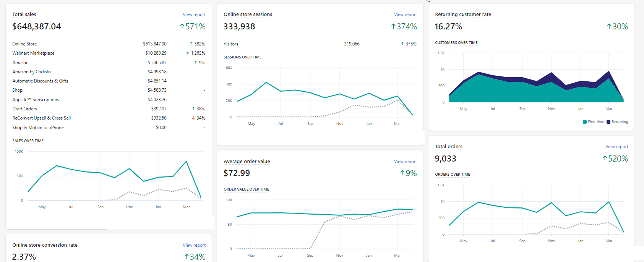Select the 333,938 sessions value
644x262 pixels.
coord(239,26)
